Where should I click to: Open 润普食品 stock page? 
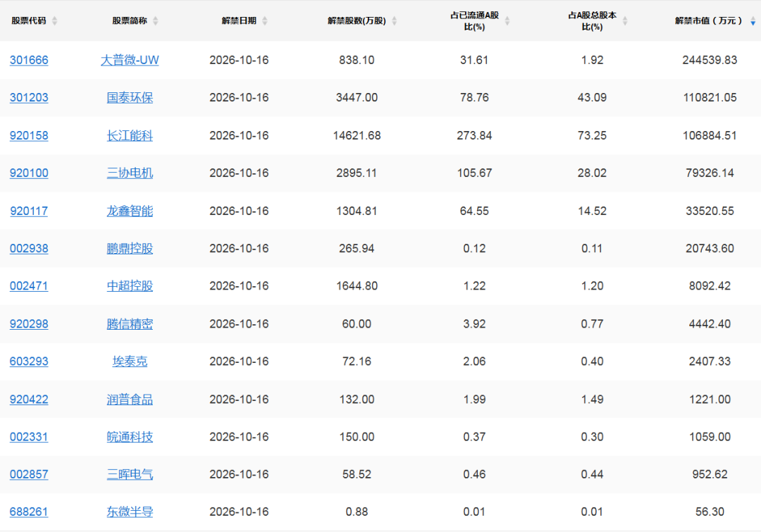[x=130, y=400]
